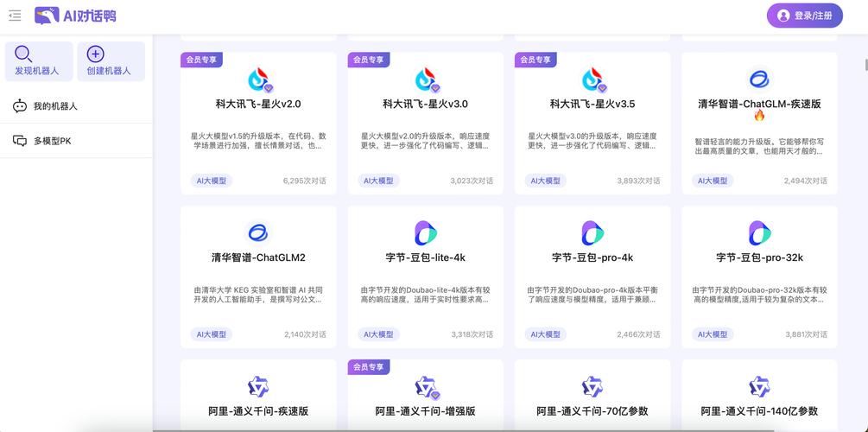The height and width of the screenshot is (432, 868).
Task: Open the 字节-豆包-lite-4k title
Action: click(426, 257)
